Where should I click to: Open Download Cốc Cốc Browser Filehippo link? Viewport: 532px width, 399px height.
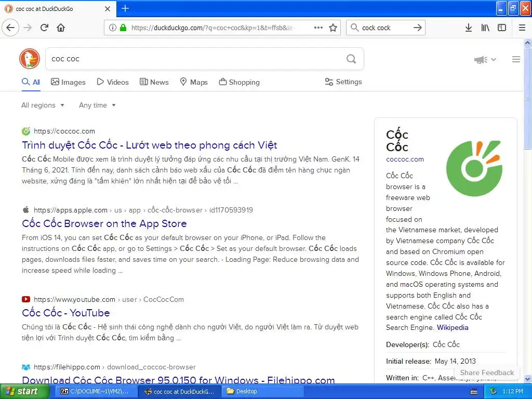178,380
